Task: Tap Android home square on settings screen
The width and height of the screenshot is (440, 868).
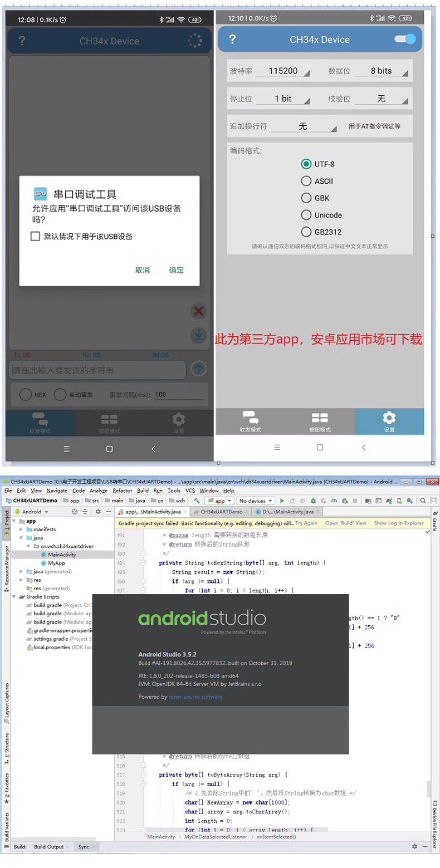Action: [320, 447]
